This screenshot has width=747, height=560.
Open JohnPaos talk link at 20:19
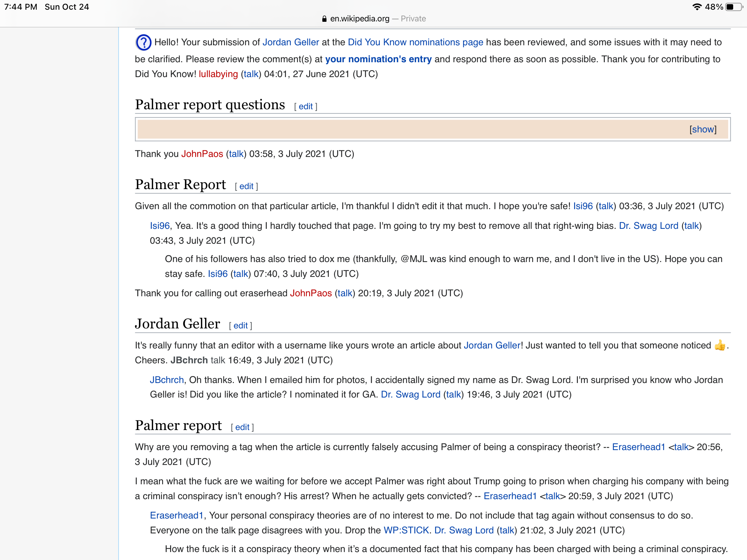(345, 293)
